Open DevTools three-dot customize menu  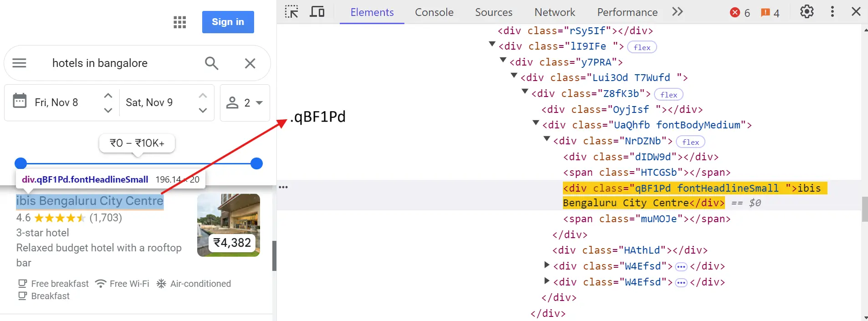832,12
